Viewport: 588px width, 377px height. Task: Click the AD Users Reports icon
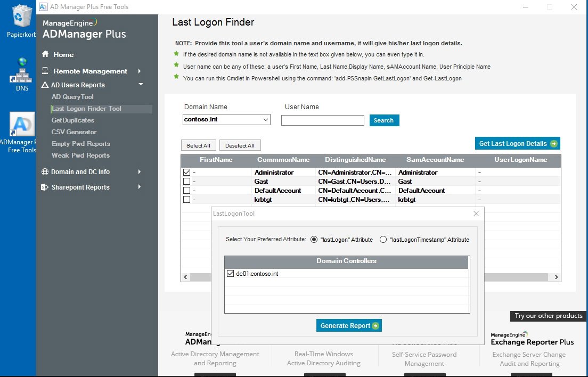tap(45, 85)
